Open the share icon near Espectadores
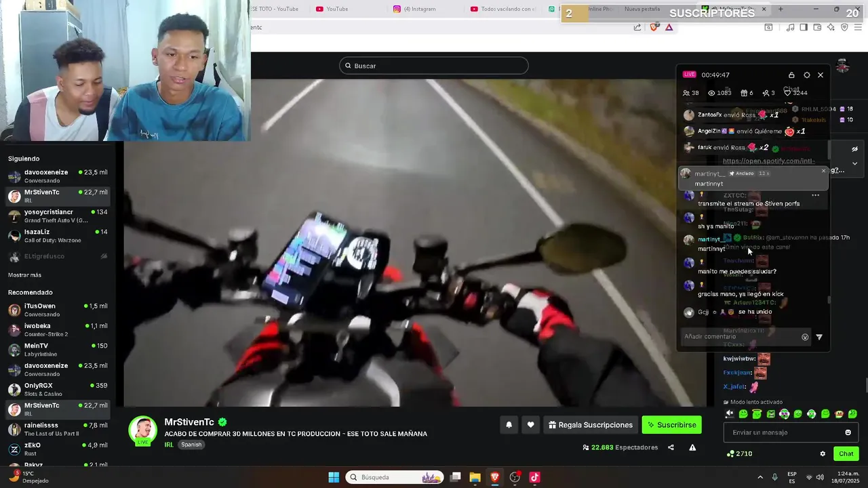 pyautogui.click(x=671, y=447)
